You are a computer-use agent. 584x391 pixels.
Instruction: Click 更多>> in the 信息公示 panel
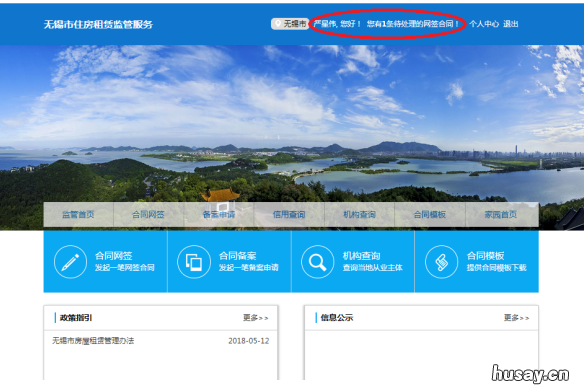coord(516,318)
